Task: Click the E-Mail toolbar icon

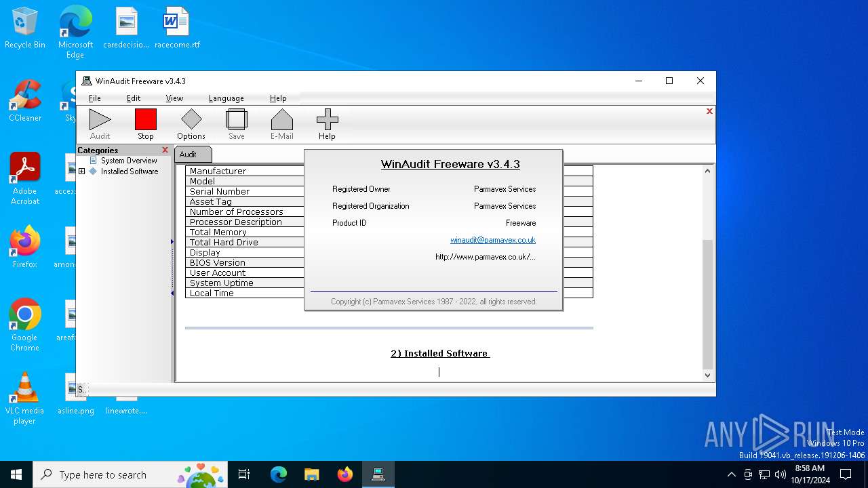Action: pos(282,124)
